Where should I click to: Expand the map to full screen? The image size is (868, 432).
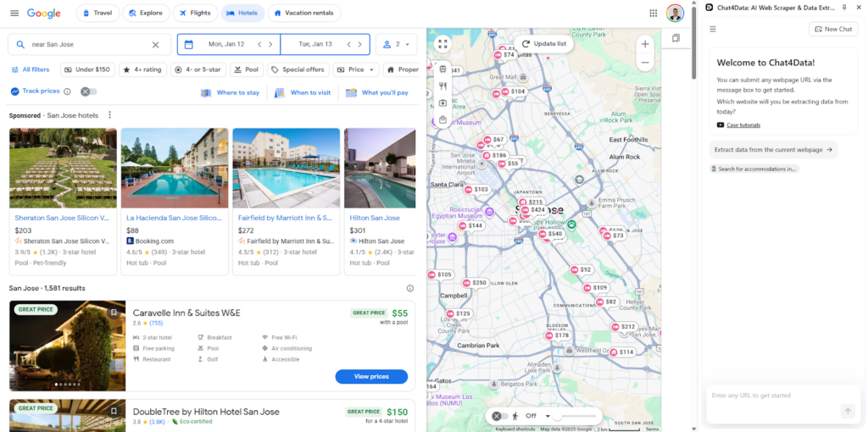pyautogui.click(x=442, y=44)
